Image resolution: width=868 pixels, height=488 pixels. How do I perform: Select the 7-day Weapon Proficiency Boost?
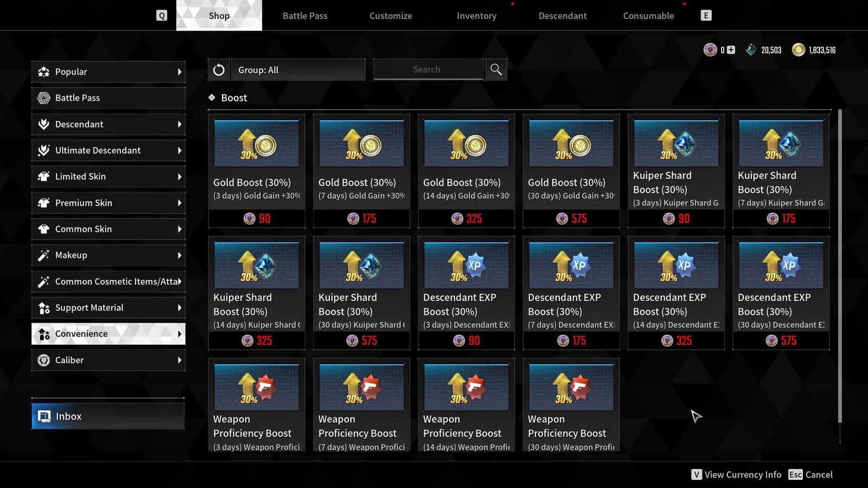pos(361,405)
